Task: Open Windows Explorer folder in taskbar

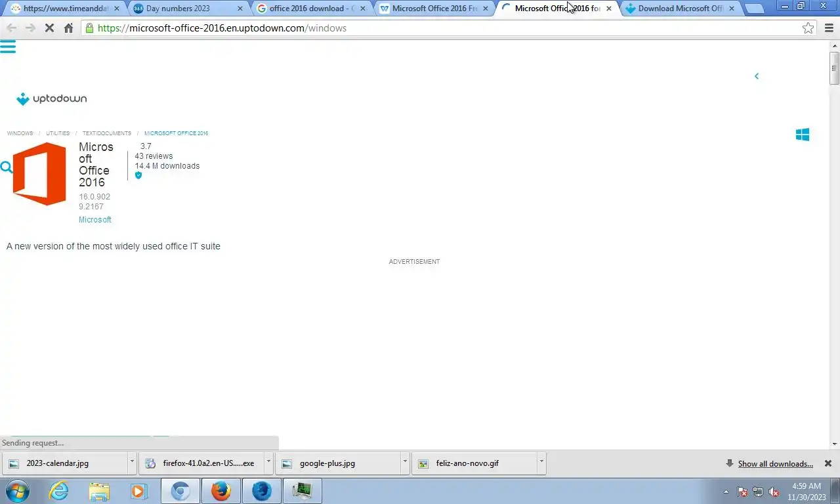Action: [x=99, y=491]
